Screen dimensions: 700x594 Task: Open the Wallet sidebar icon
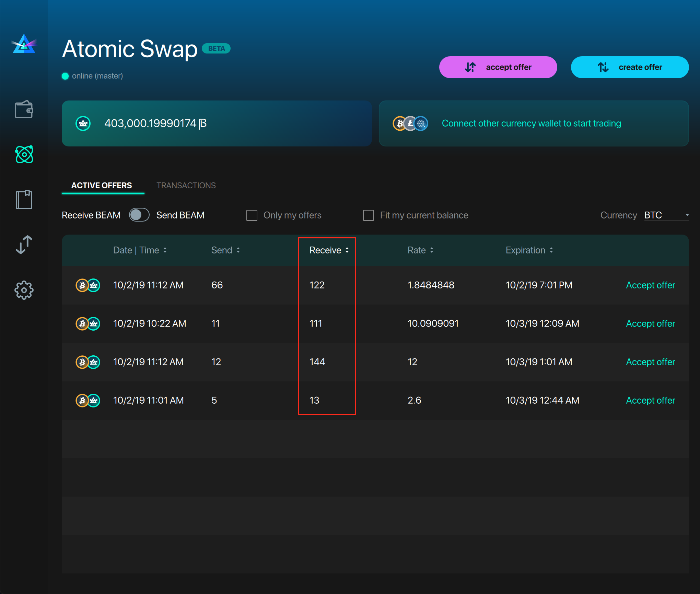24,109
